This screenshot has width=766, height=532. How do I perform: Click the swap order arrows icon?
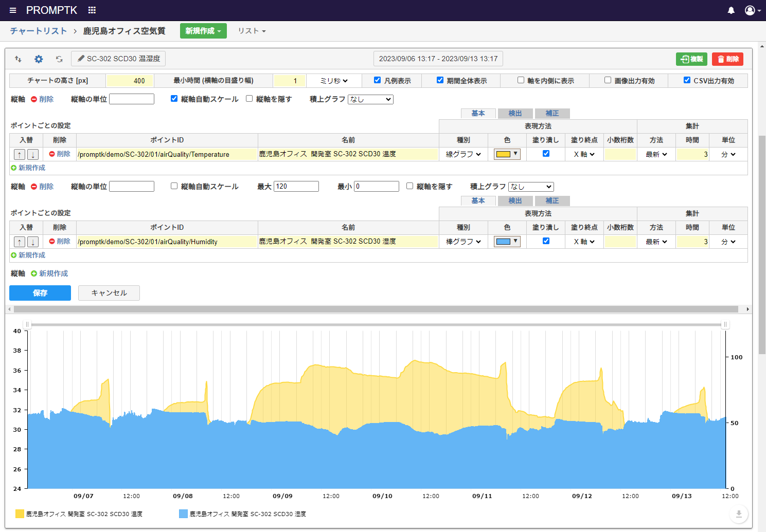click(x=18, y=59)
